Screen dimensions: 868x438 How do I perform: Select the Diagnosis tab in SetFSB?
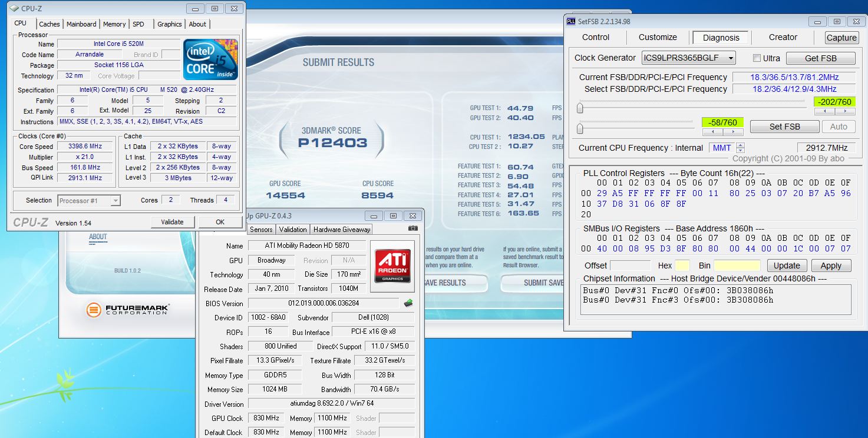[x=721, y=38]
